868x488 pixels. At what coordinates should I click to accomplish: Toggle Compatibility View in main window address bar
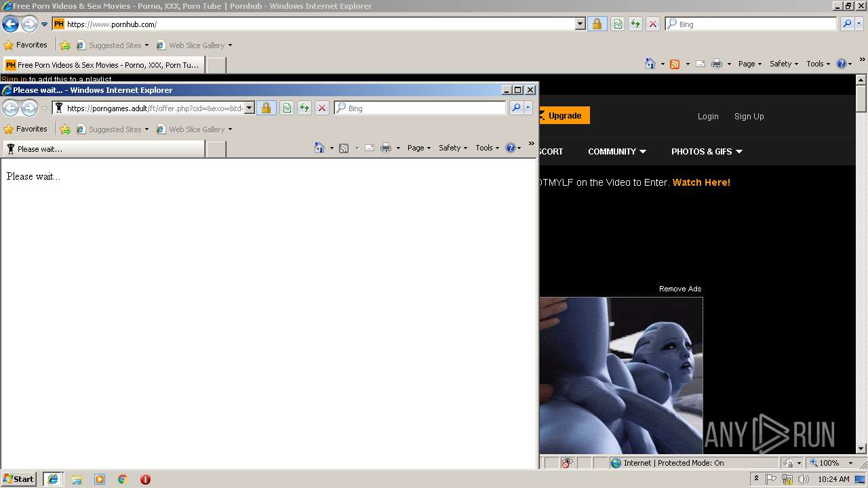point(618,24)
